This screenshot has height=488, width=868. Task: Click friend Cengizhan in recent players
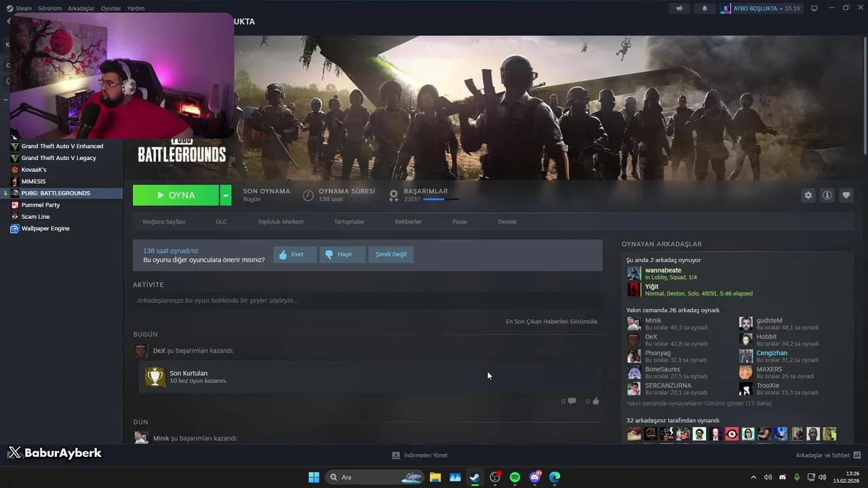point(772,353)
